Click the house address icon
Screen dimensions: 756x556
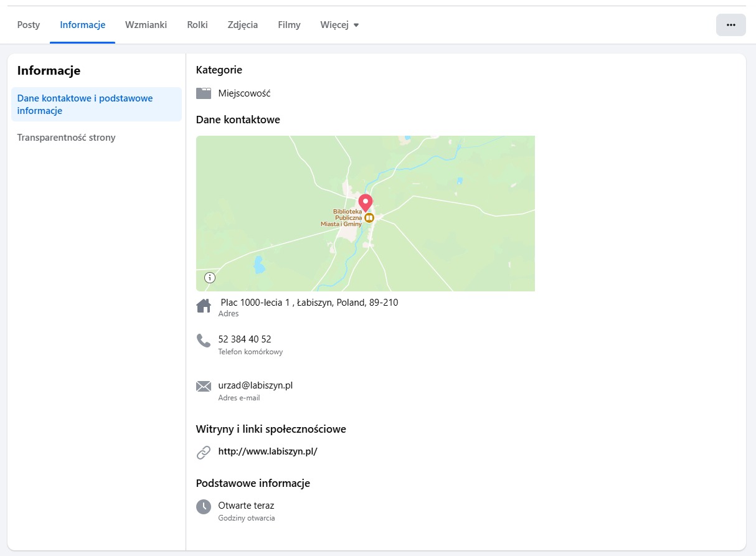click(204, 306)
